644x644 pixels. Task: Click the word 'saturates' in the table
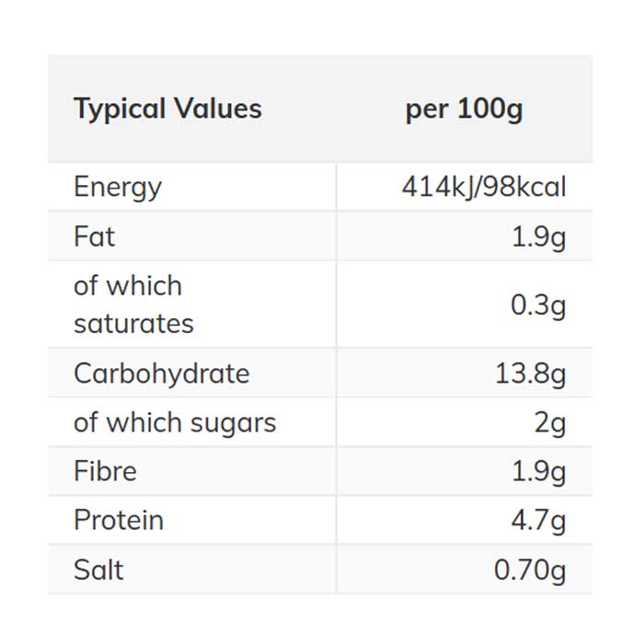click(133, 324)
